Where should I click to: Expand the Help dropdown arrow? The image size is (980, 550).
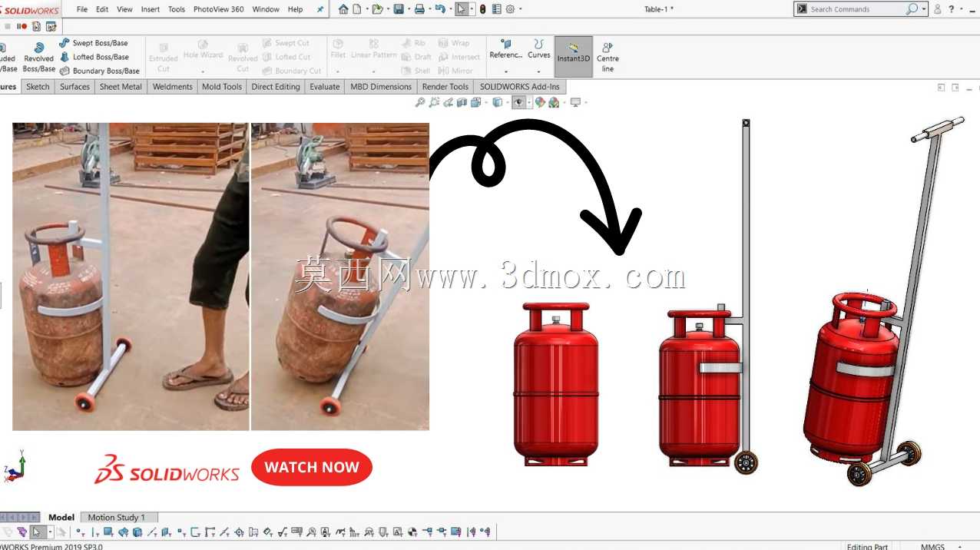coord(961,9)
